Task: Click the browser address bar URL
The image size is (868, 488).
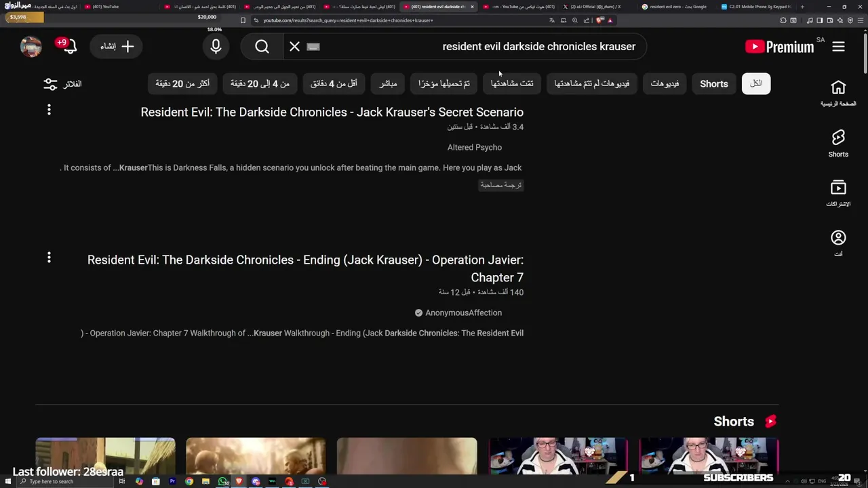Action: (348, 20)
